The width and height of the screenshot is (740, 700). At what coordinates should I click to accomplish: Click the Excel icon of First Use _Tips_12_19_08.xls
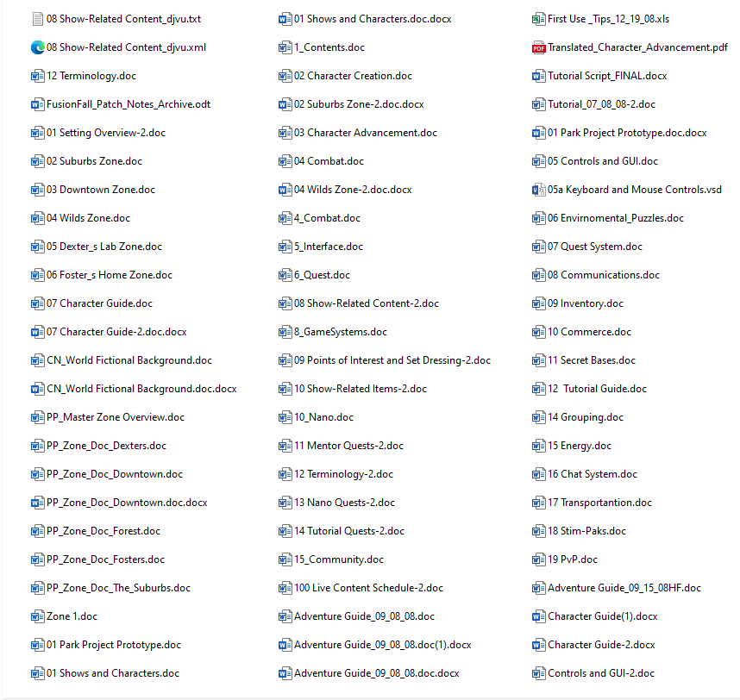(538, 19)
